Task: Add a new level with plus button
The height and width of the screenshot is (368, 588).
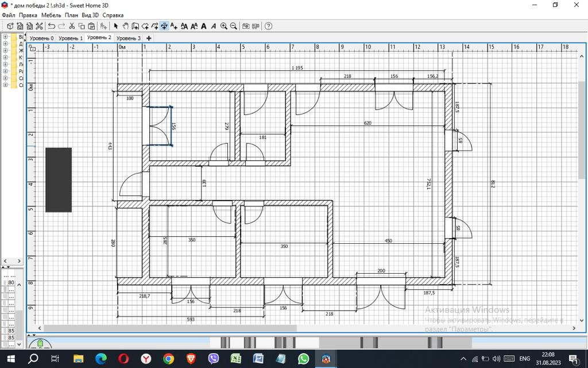Action: click(x=149, y=38)
